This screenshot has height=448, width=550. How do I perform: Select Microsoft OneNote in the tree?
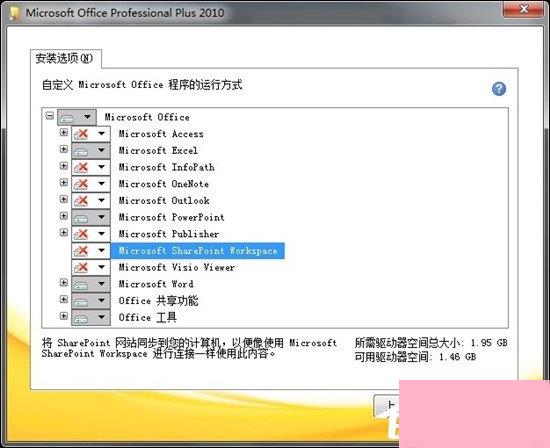164,184
